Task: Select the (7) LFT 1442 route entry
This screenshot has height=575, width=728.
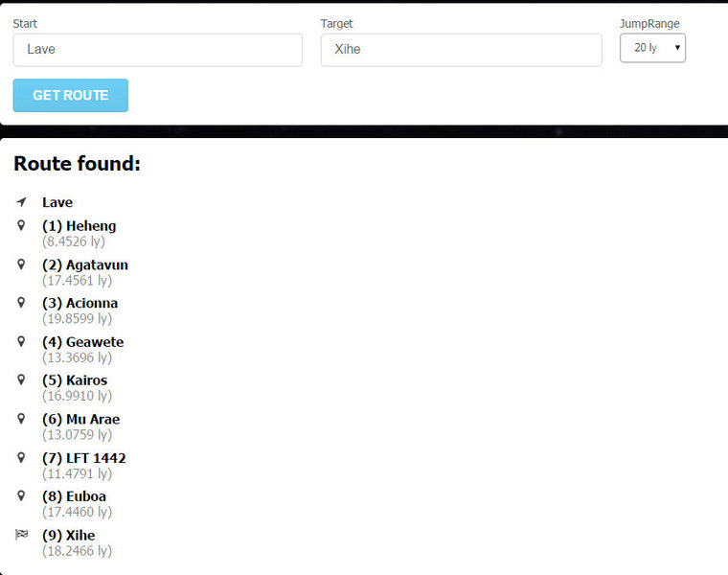Action: 84,458
